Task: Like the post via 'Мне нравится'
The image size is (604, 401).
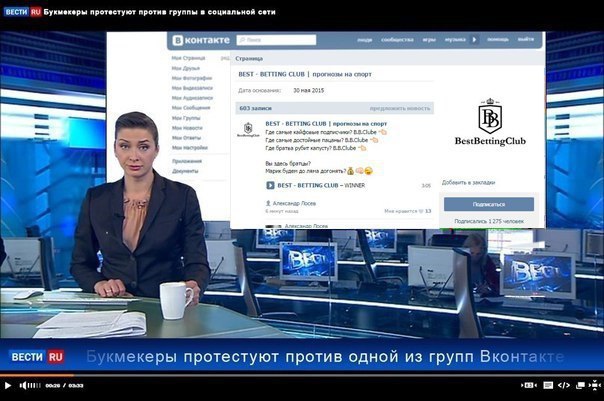Action: click(408, 211)
